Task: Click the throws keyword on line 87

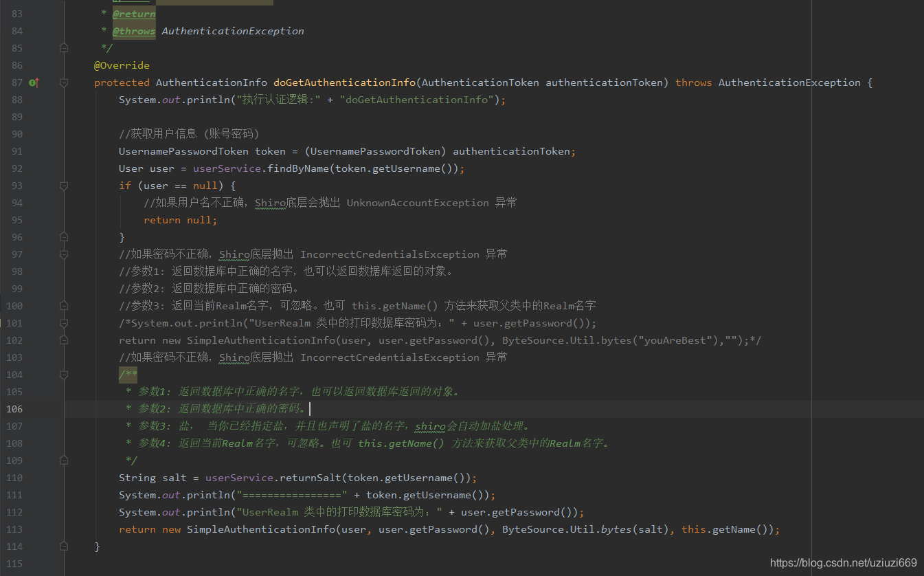Action: pos(694,82)
